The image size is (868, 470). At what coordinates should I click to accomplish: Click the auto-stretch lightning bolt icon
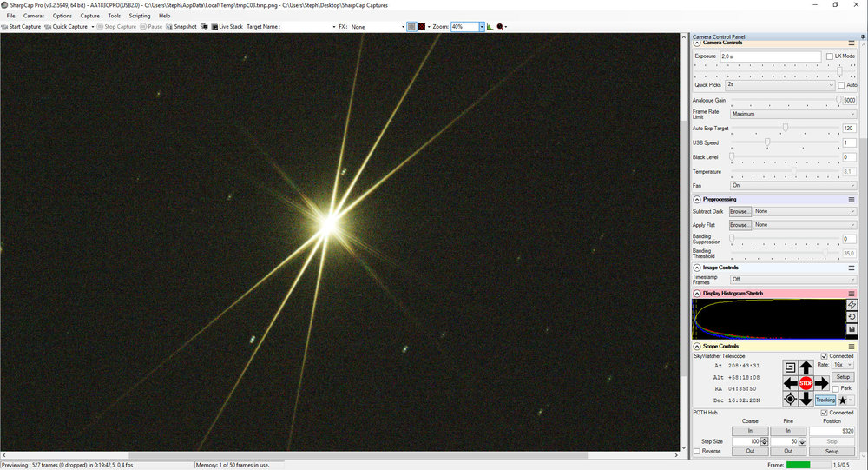coord(852,305)
